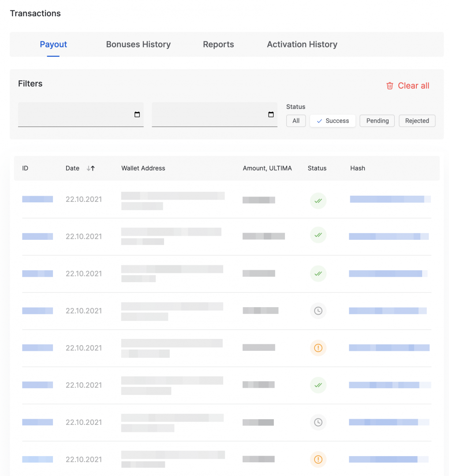Go to the Activation History tab
Viewport: 449px width, 476px height.
(x=302, y=45)
